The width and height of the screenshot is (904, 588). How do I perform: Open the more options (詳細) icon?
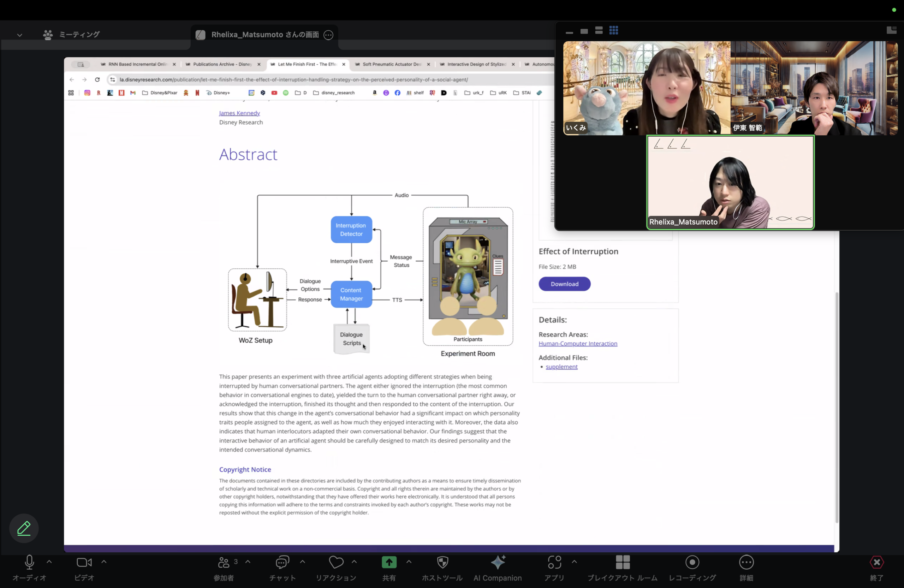click(x=747, y=562)
